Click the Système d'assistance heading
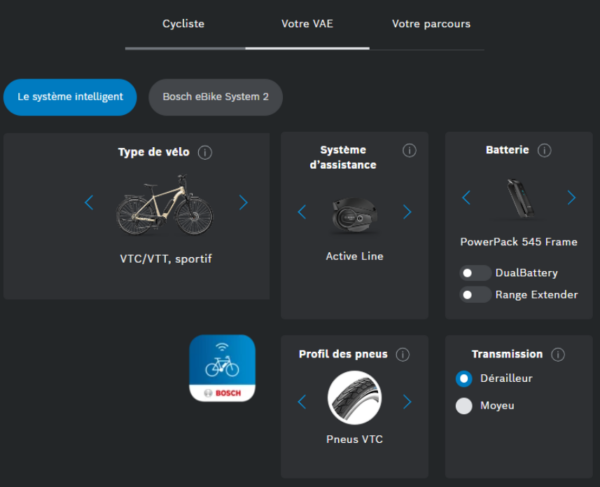The image size is (600, 487). [x=343, y=157]
